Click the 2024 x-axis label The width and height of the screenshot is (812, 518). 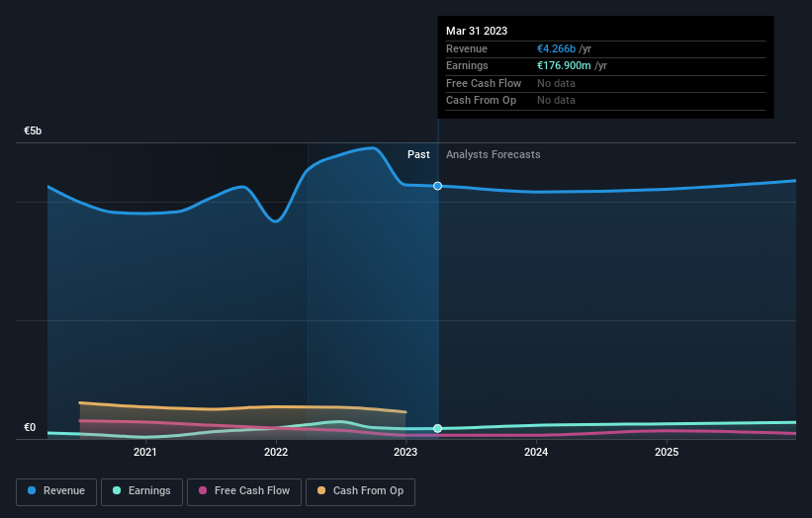pyautogui.click(x=536, y=452)
